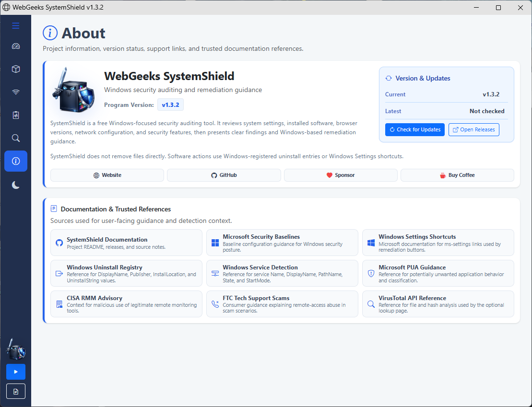
Task: Click the icon on Windows Service Detection
Action: (215, 273)
